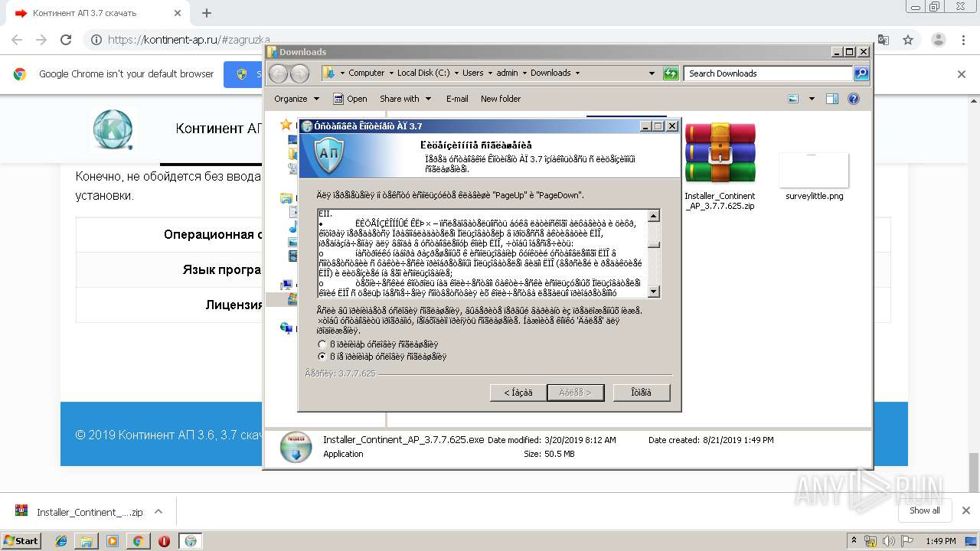
Task: Expand the Users breadcrumb arrow
Action: (x=490, y=73)
